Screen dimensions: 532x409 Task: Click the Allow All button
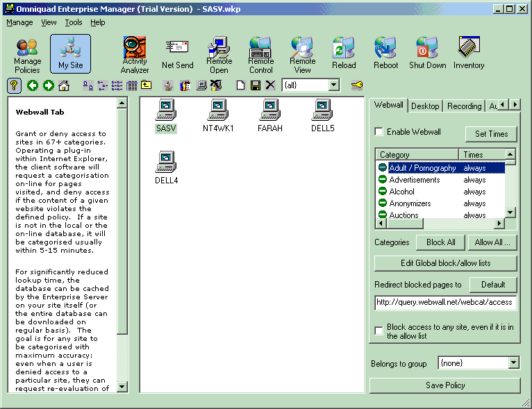(492, 242)
